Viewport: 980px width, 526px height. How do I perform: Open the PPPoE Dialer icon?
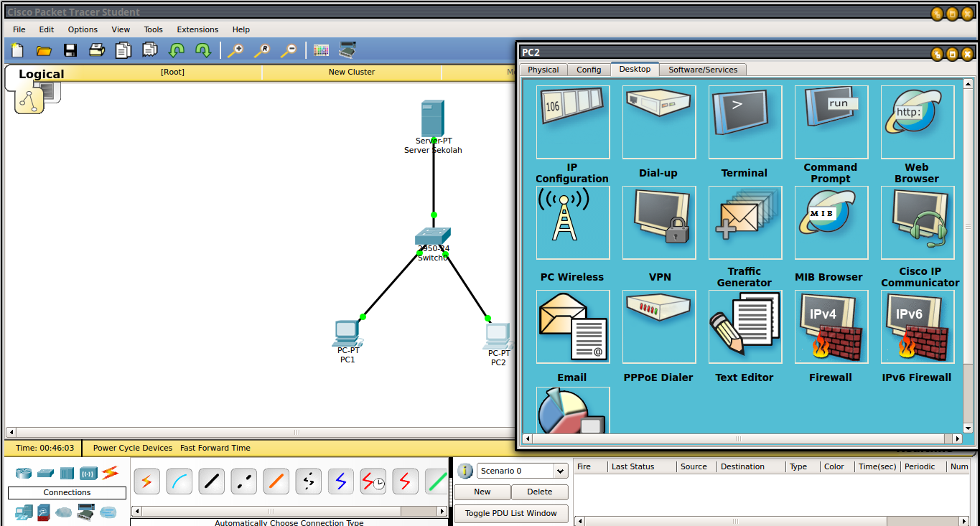click(659, 327)
